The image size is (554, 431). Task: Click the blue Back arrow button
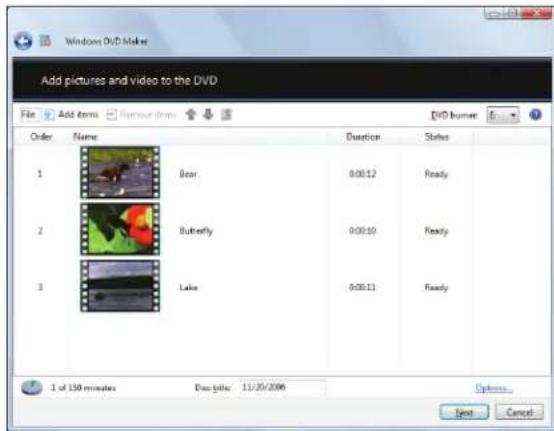click(x=23, y=41)
